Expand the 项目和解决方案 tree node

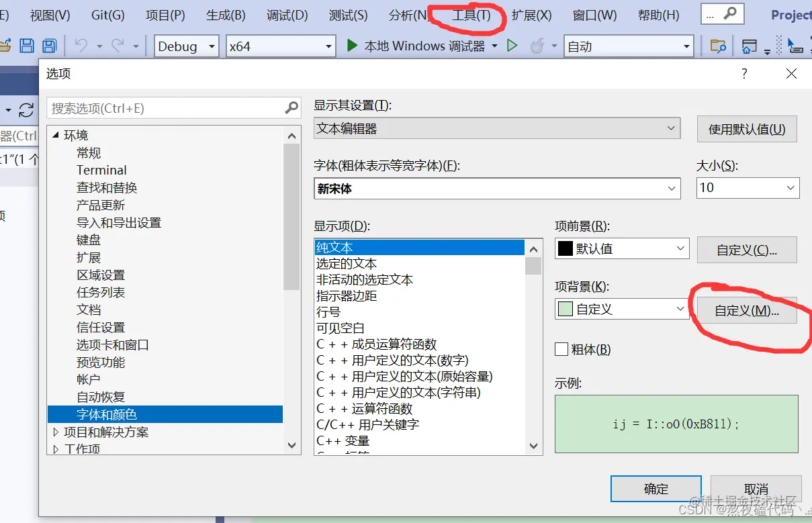point(55,432)
